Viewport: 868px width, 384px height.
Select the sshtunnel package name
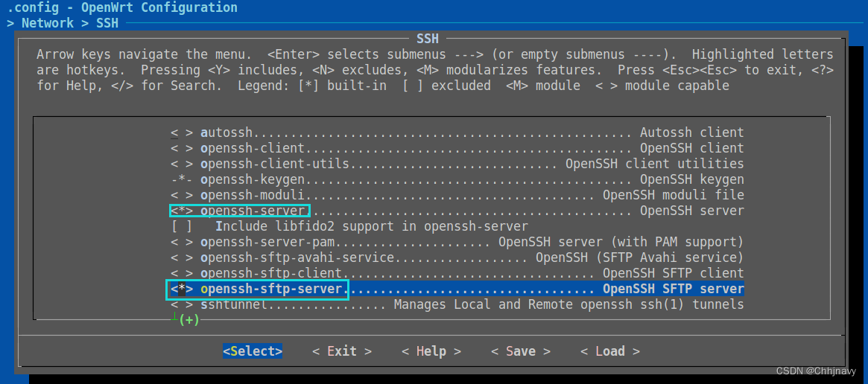point(234,304)
